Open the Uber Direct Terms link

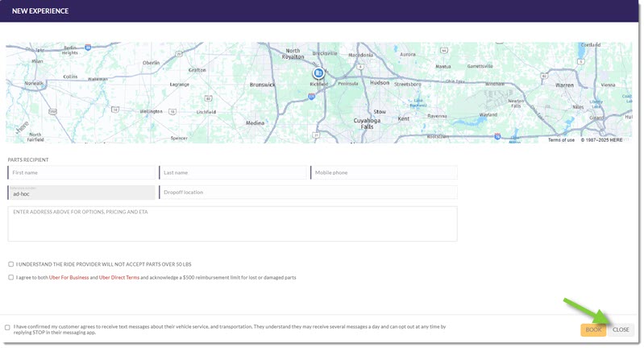119,277
